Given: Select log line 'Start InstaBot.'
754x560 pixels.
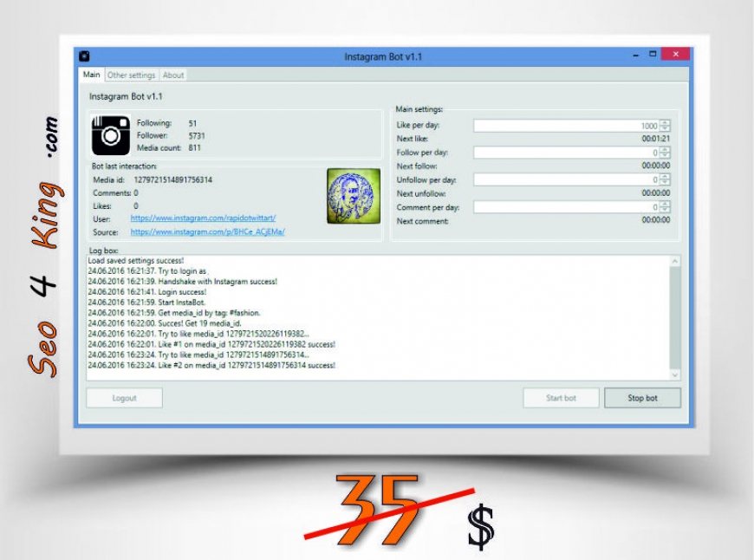Looking at the screenshot, I should tap(146, 303).
